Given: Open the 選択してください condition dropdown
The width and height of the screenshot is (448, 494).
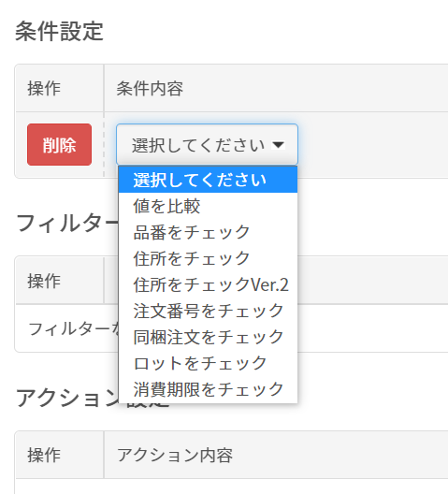Looking at the screenshot, I should pos(207,145).
